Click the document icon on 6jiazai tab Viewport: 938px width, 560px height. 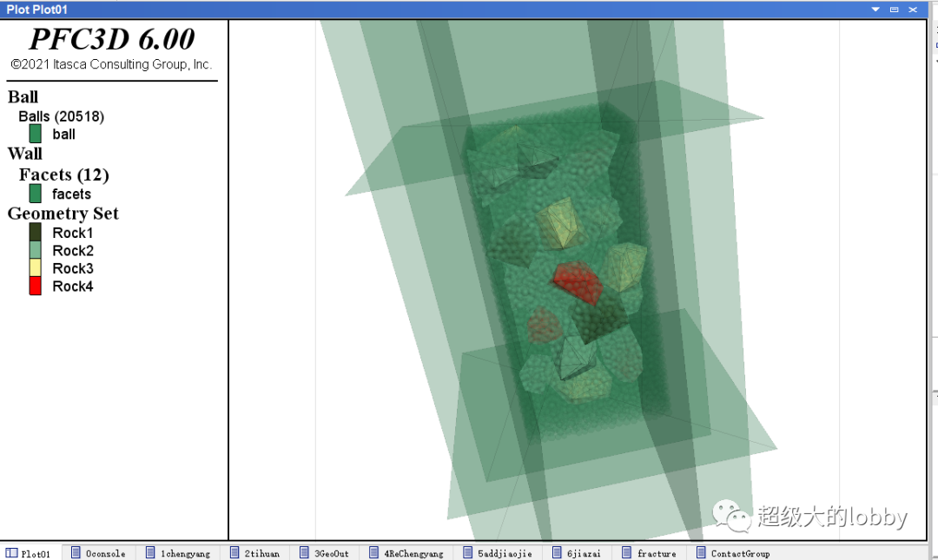[557, 552]
